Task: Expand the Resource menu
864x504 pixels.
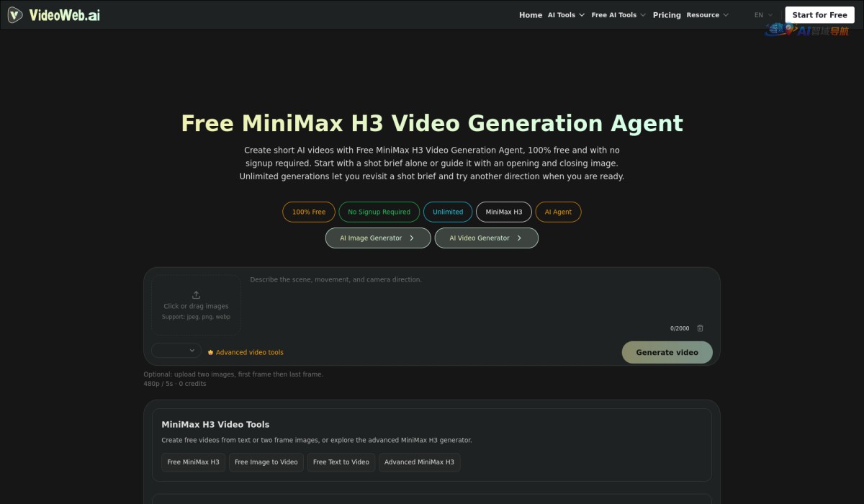Action: point(707,15)
